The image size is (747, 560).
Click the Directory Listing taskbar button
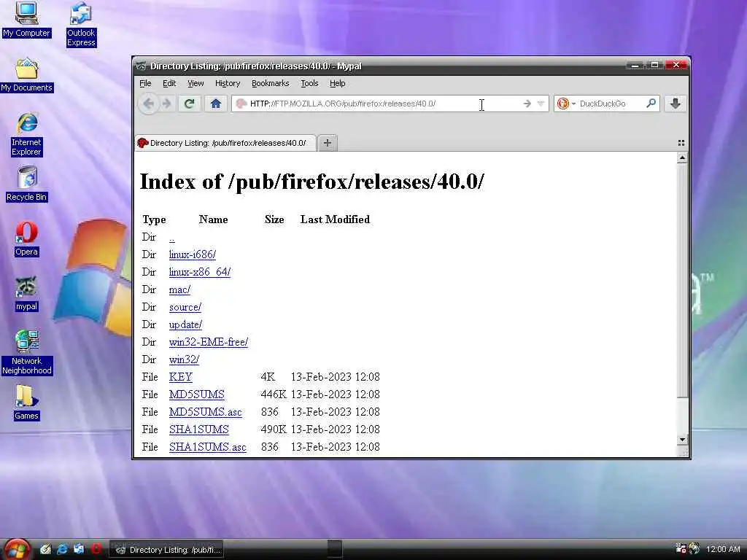click(x=167, y=550)
